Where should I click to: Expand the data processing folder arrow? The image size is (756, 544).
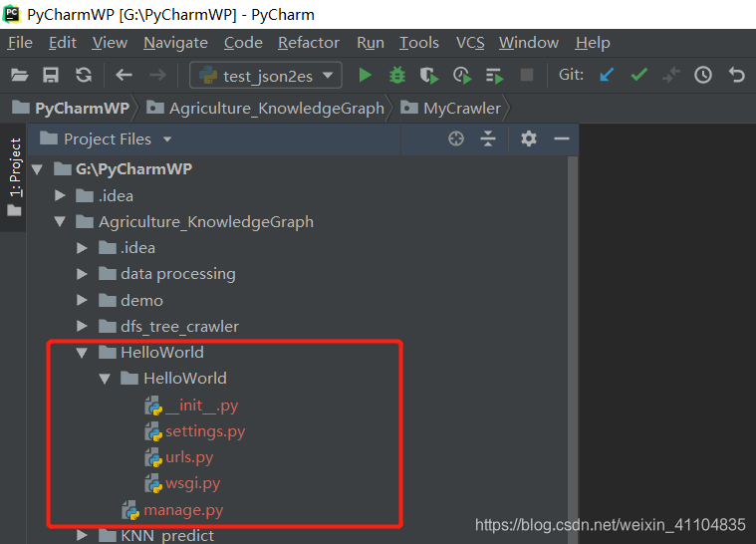(82, 274)
